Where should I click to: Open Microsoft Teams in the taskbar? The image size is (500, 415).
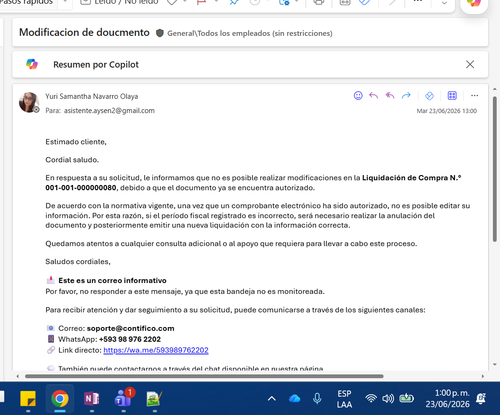[x=124, y=398]
